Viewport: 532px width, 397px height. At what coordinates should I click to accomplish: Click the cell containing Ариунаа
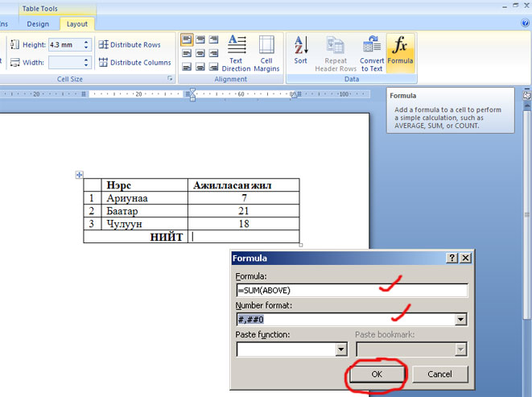point(145,198)
